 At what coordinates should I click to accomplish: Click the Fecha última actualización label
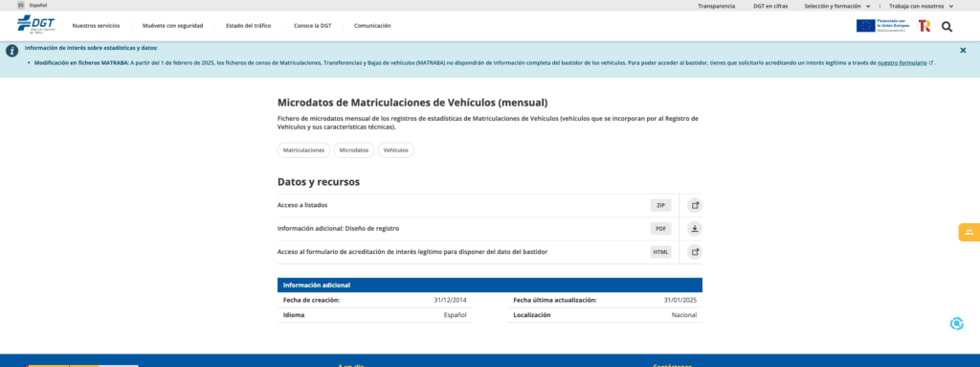point(555,300)
